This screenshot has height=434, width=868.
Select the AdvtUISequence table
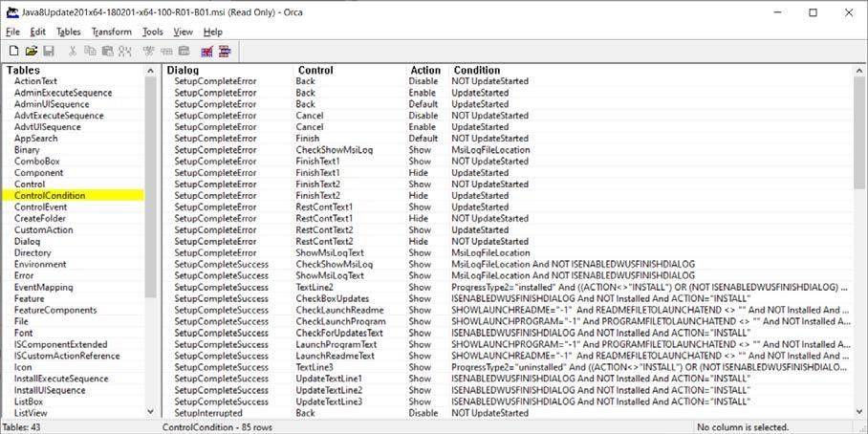pyautogui.click(x=48, y=127)
